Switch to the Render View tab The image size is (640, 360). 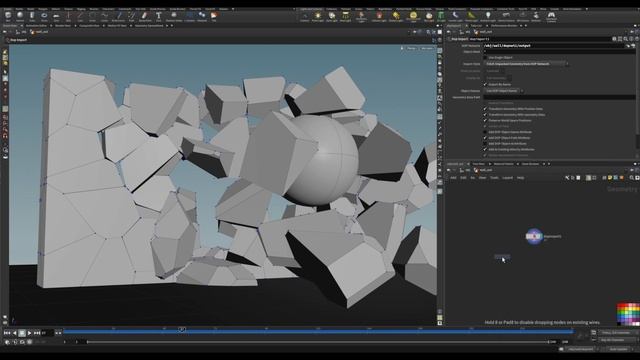click(x=63, y=26)
